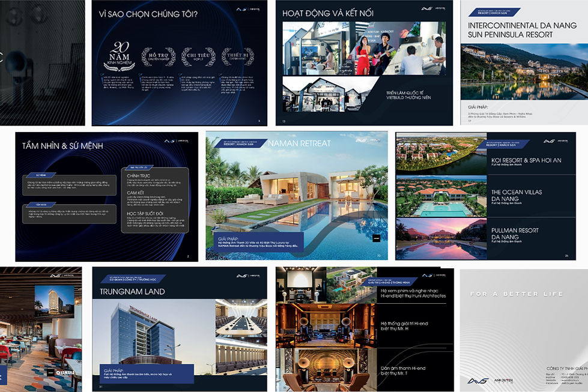Select the 'Hỗ trợ' laurel badge

tap(159, 57)
